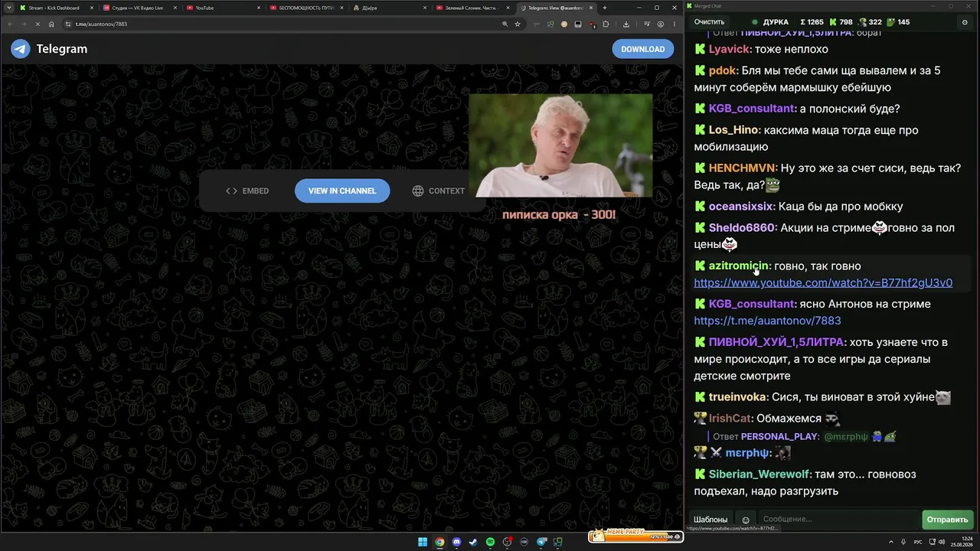Switch to Студия — VK Видео Live tab
The width and height of the screenshot is (980, 551).
click(x=139, y=8)
